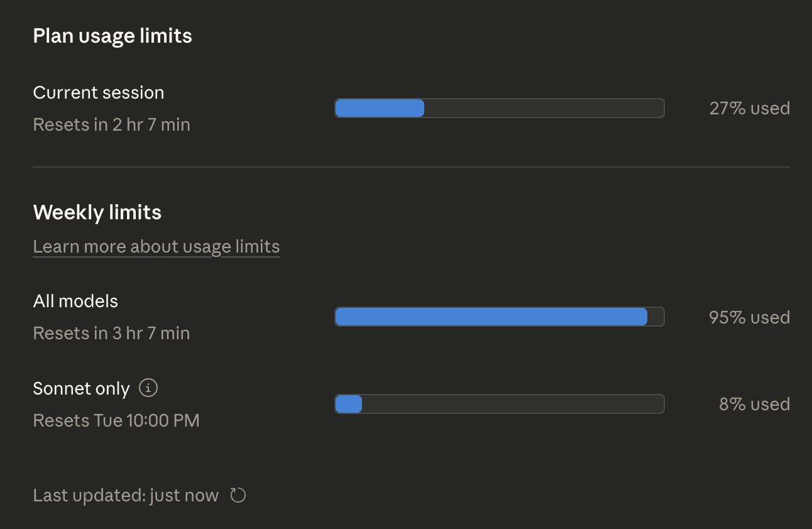Click the Last updated: just now text

click(x=126, y=496)
